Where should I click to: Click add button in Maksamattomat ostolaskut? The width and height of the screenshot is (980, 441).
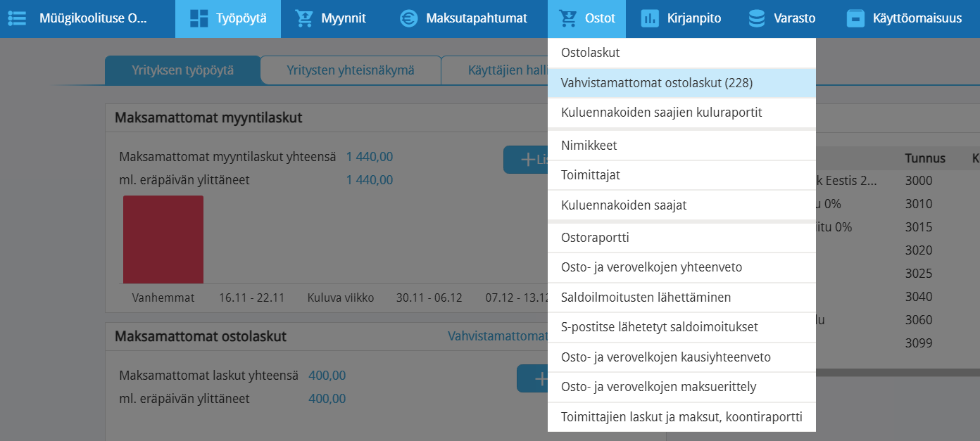click(533, 378)
